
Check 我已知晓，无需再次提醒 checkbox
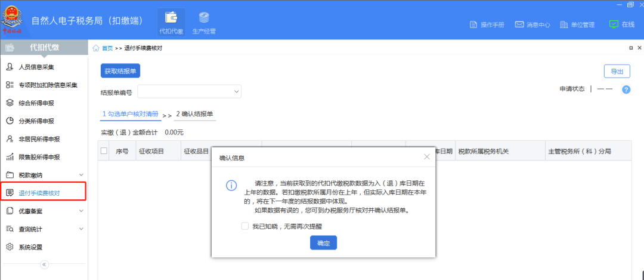click(245, 226)
